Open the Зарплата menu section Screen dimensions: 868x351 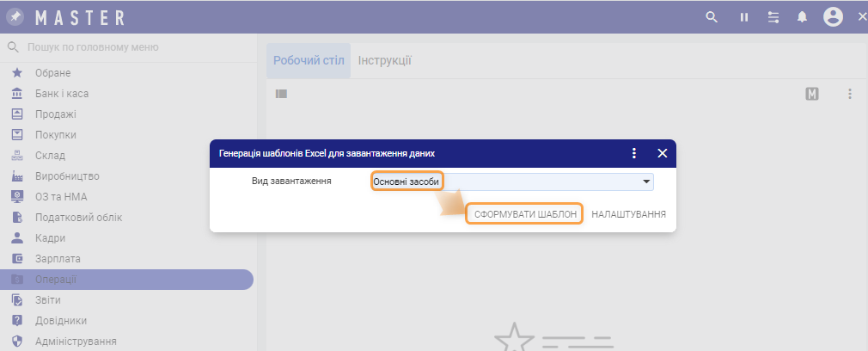[x=58, y=259]
